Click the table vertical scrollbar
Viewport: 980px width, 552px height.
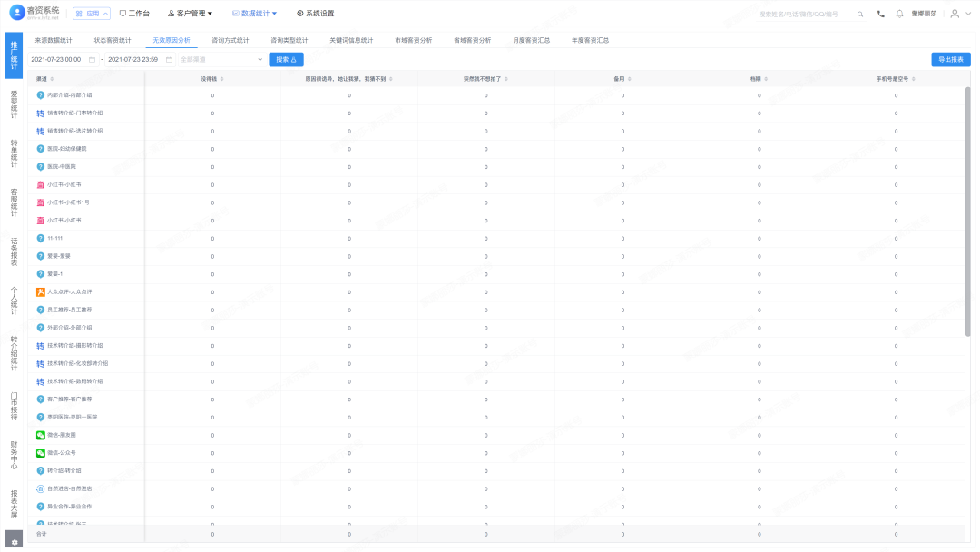pos(967,212)
